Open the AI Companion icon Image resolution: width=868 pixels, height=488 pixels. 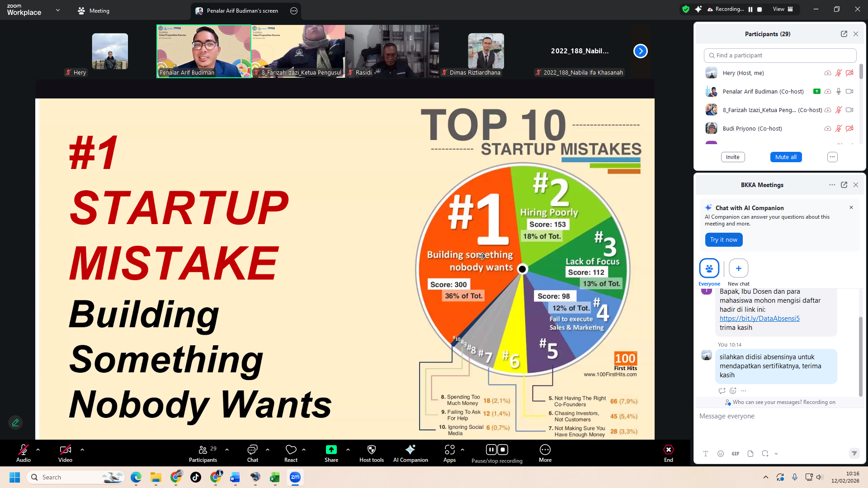pyautogui.click(x=410, y=450)
